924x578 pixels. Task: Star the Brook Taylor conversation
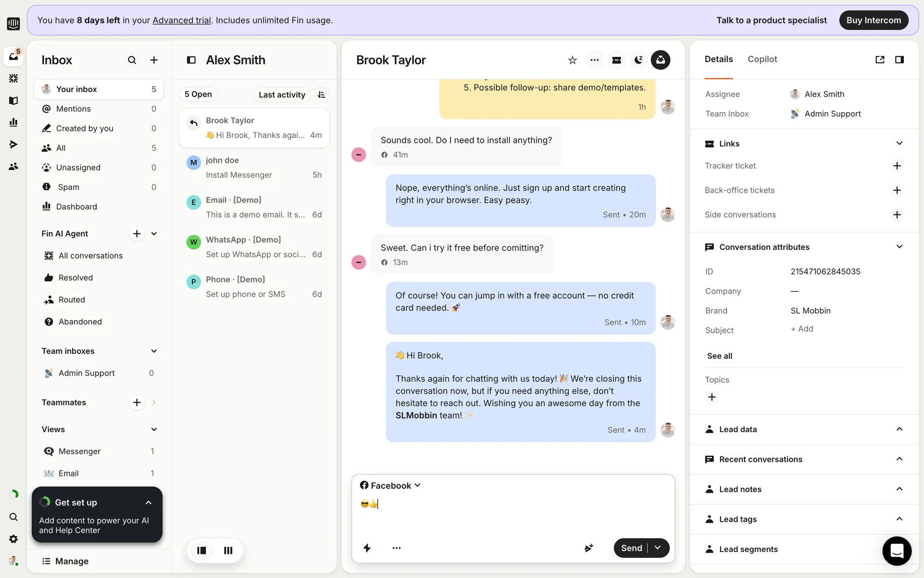tap(572, 60)
